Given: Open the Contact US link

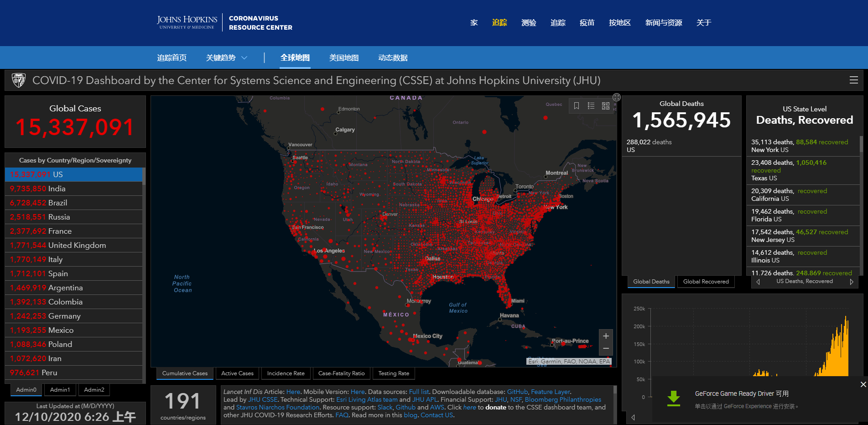Looking at the screenshot, I should pos(437,415).
